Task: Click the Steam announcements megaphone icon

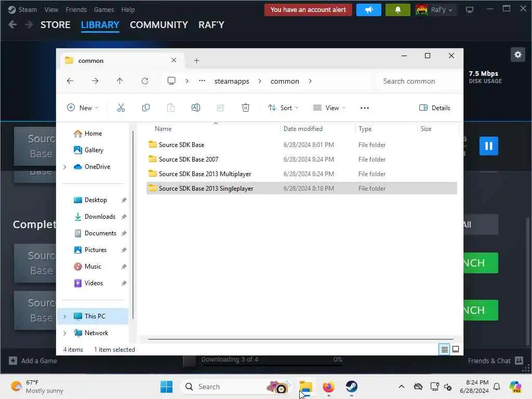Action: (x=369, y=10)
